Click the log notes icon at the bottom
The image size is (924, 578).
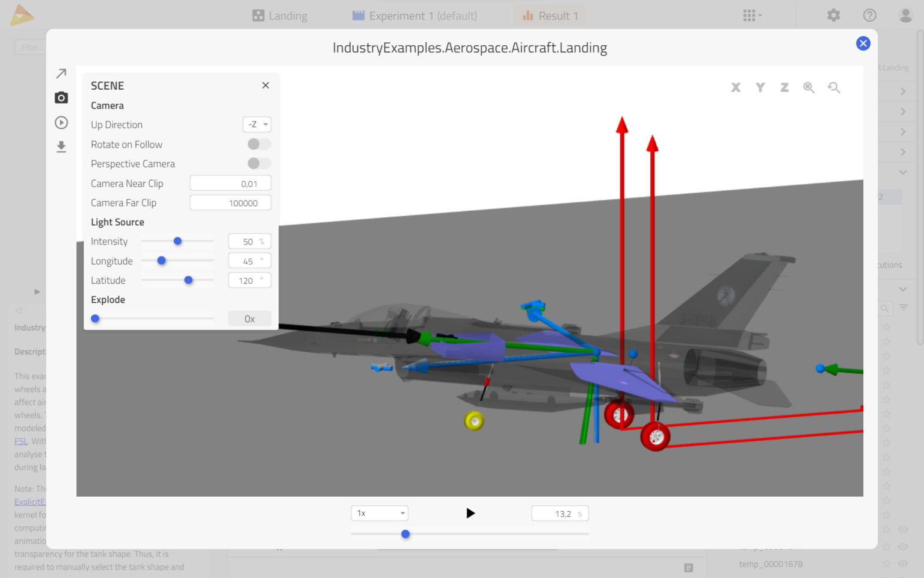[689, 568]
